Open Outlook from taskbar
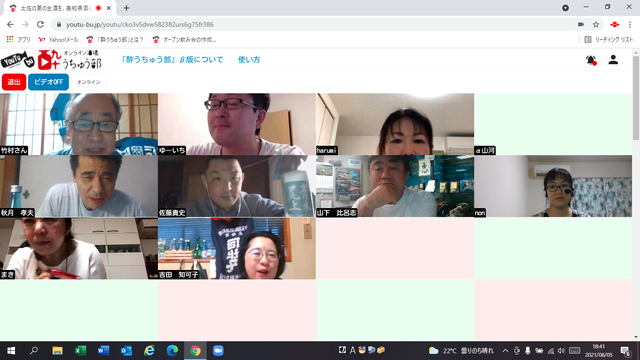Image resolution: width=640 pixels, height=360 pixels. point(126,351)
